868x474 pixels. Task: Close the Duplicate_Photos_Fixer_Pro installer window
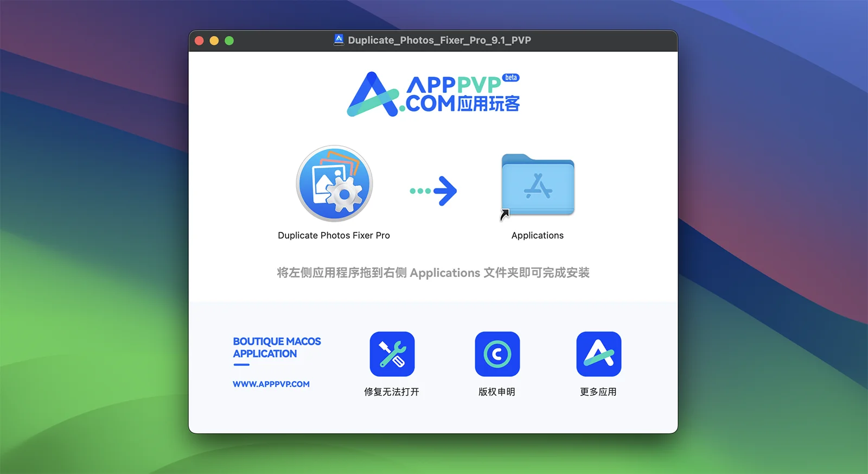[x=199, y=41]
